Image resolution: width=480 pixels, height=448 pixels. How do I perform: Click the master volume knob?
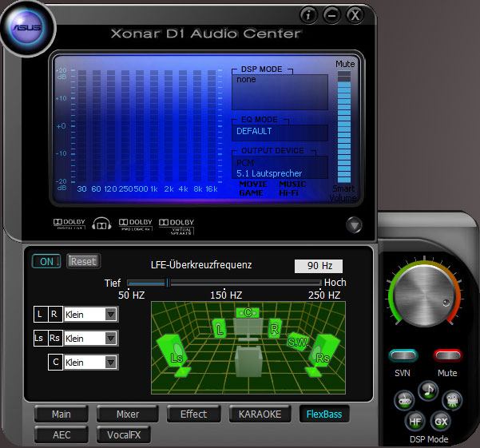click(x=424, y=295)
